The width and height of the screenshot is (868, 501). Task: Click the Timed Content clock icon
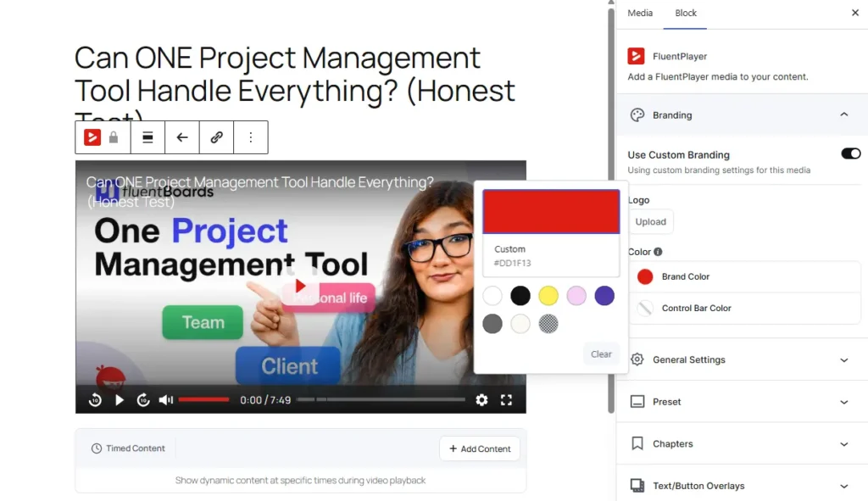point(97,448)
